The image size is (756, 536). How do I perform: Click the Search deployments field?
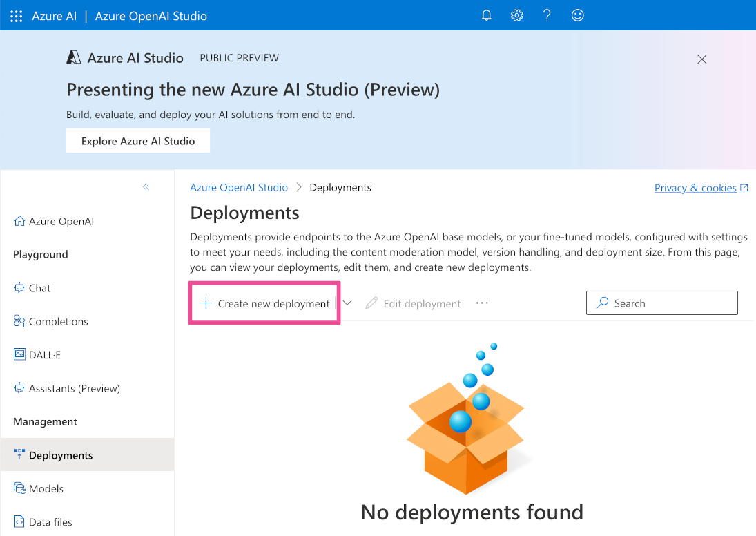(x=661, y=303)
